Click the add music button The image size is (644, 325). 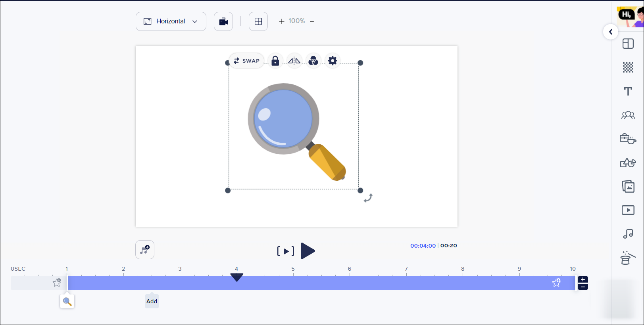point(145,250)
